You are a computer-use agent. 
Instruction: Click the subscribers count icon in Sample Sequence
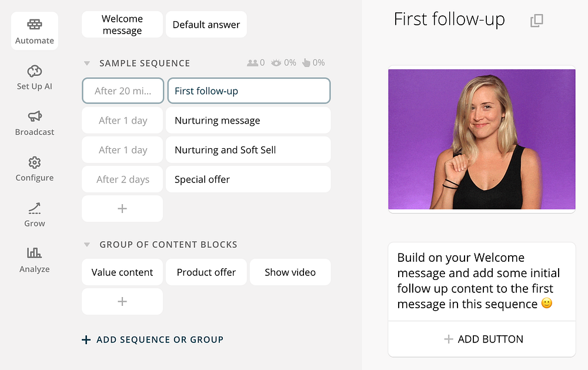click(252, 63)
